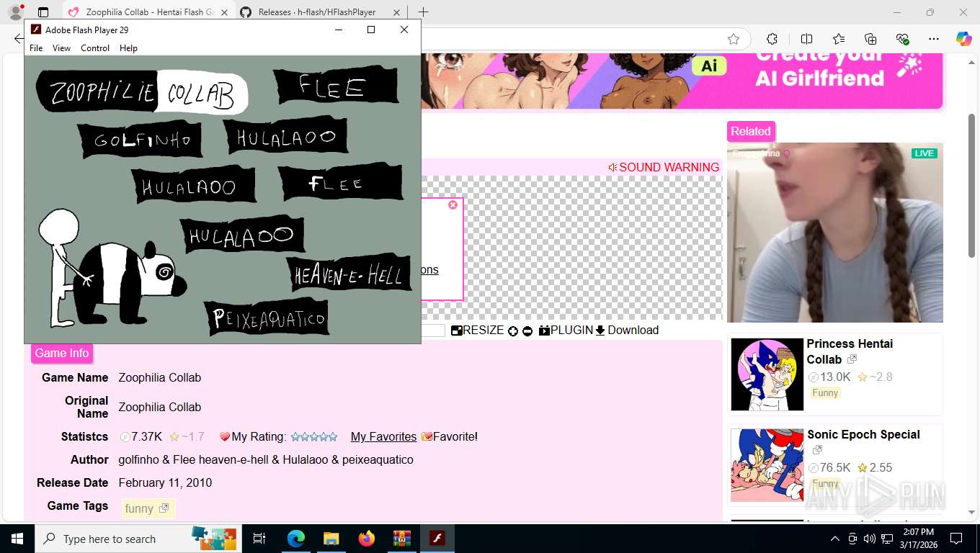Open the Help menu in Flash Player

tap(128, 48)
